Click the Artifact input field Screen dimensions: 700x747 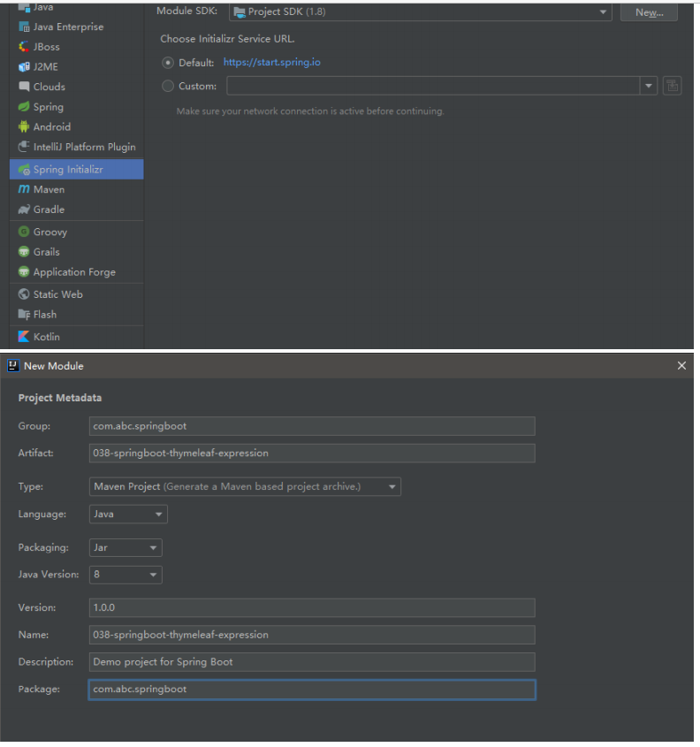coord(312,454)
